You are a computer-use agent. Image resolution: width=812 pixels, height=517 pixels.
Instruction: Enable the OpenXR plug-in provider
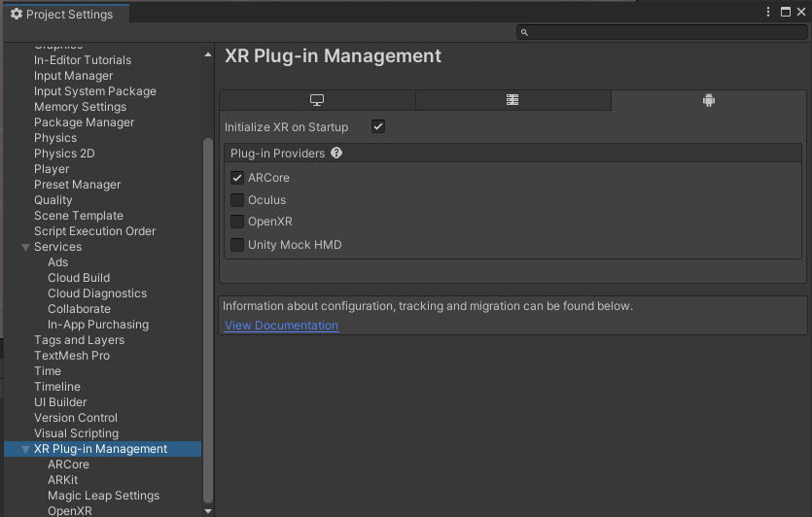coord(237,222)
